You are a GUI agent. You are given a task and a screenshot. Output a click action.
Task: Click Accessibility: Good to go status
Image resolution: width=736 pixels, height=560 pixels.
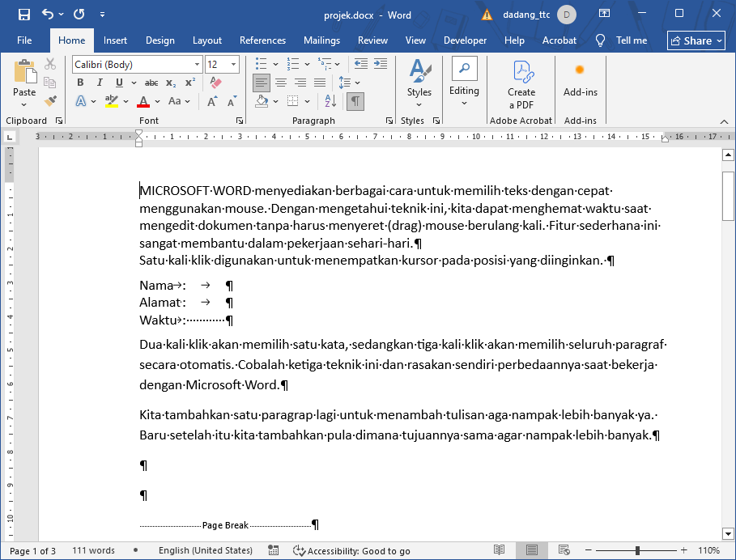pos(351,551)
